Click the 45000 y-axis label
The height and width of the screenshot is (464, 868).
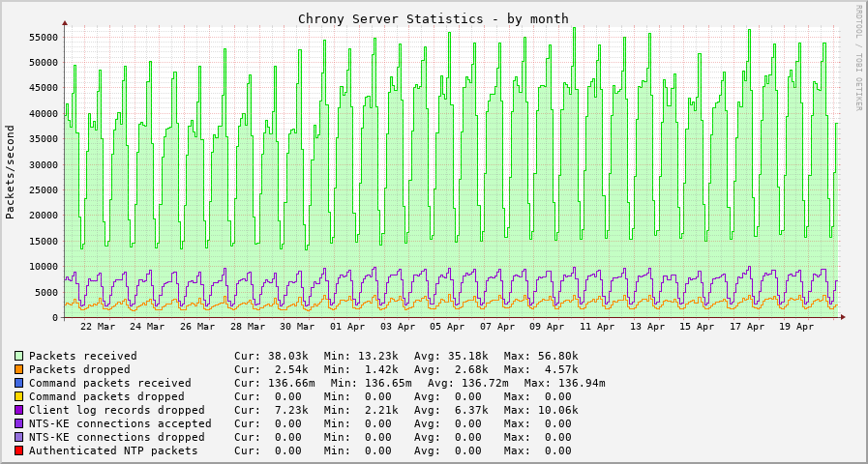click(44, 88)
